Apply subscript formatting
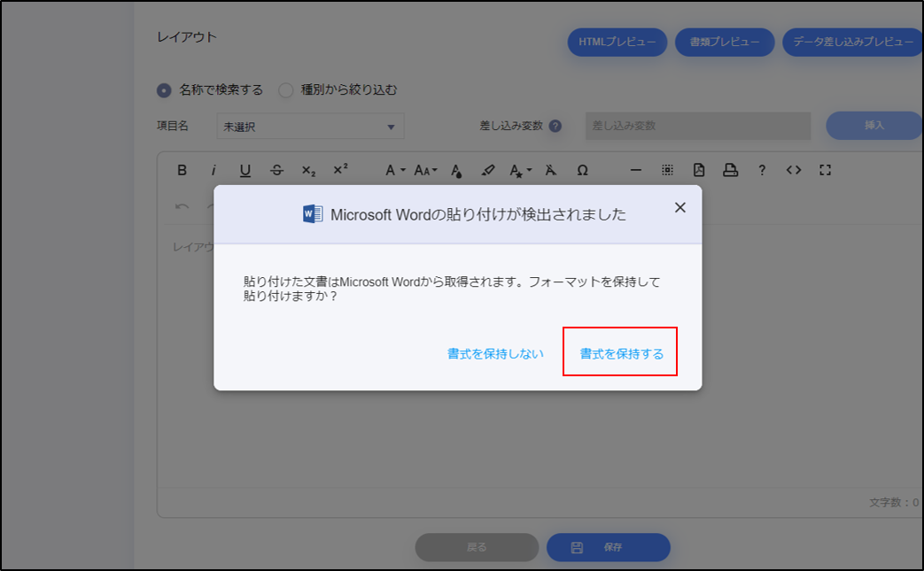The image size is (924, 571). point(308,171)
